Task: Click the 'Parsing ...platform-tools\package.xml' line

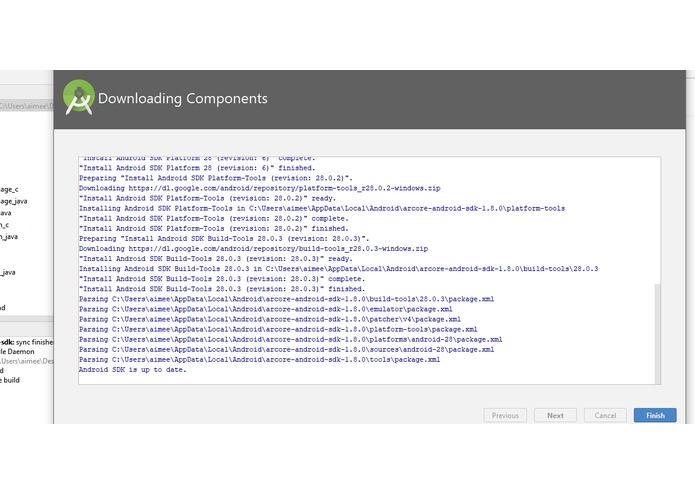Action: click(278, 329)
